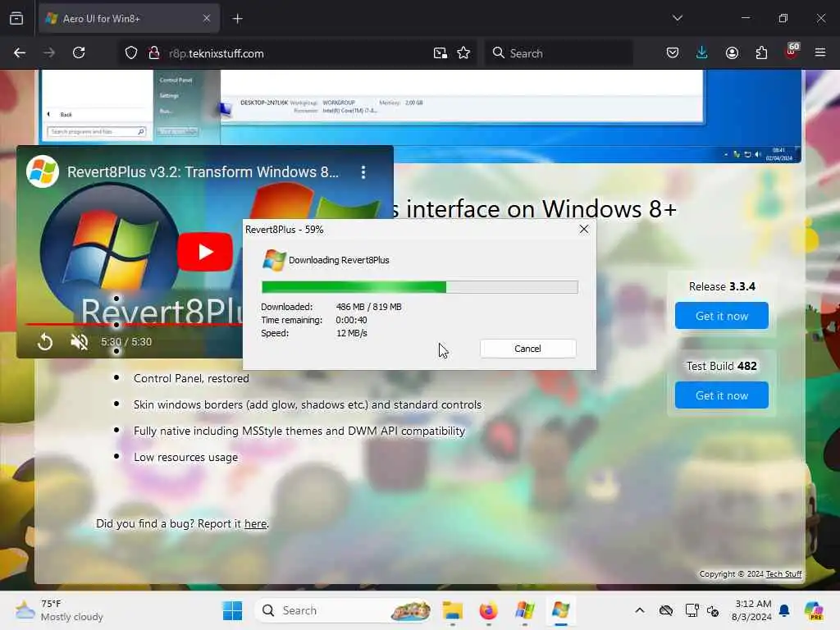
Task: Open Firefox recent browsing view icon
Action: click(16, 18)
